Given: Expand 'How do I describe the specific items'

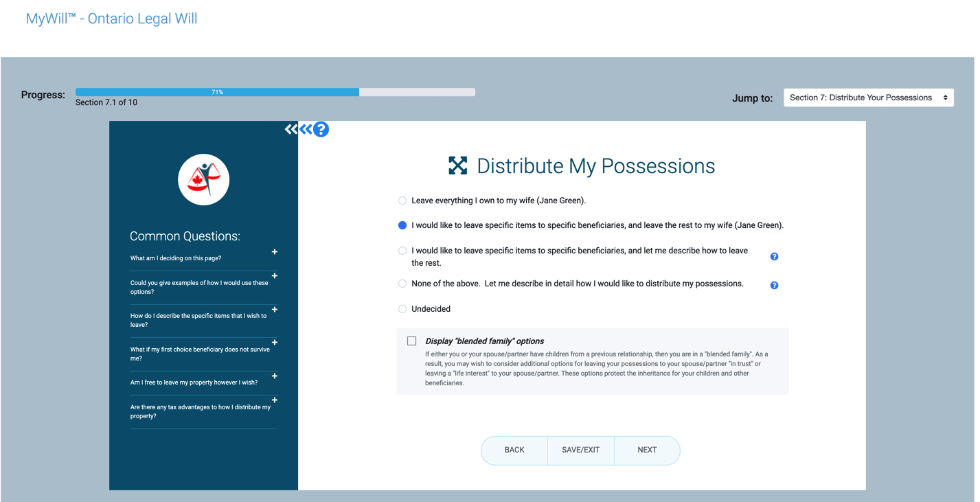Looking at the screenshot, I should [x=275, y=310].
